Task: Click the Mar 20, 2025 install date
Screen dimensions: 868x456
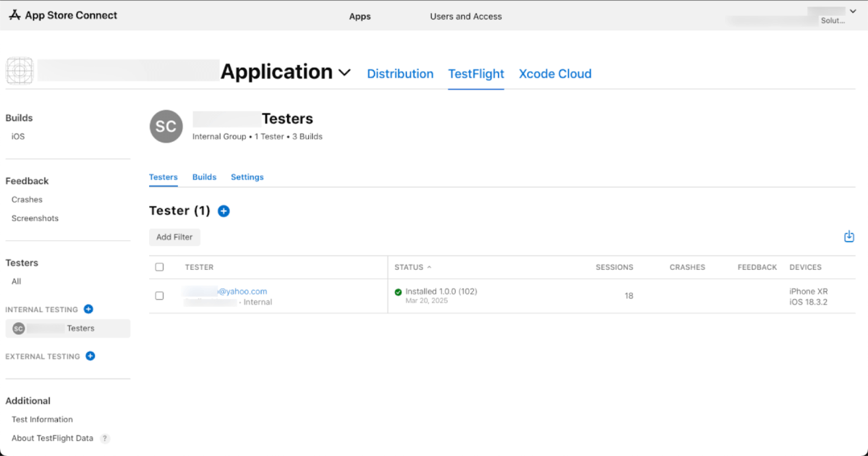Action: pos(427,300)
